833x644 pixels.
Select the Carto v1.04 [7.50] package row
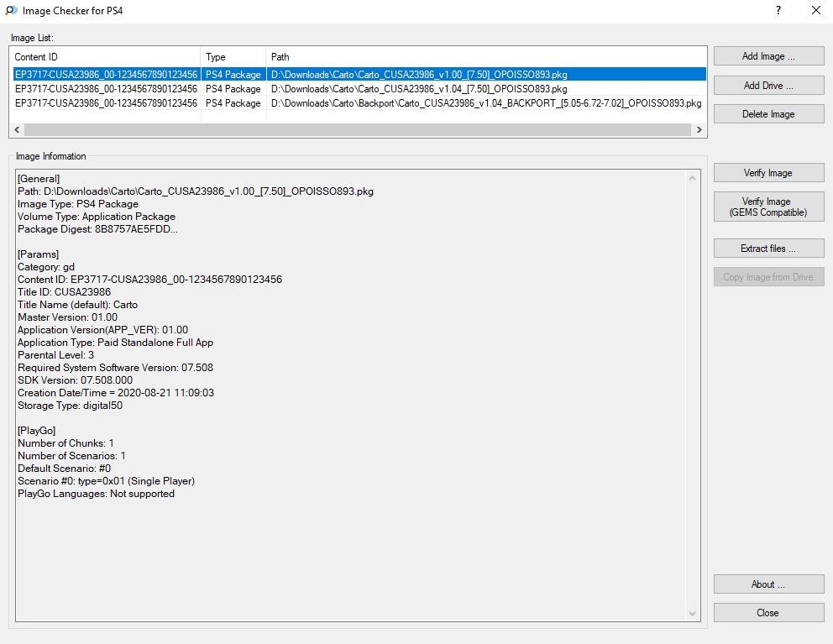(x=359, y=89)
